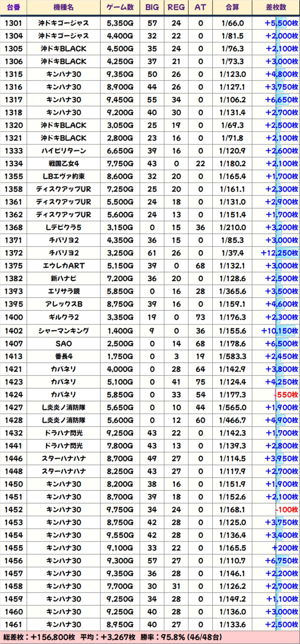Select the SAO machine name cell
This screenshot has width=300, height=644.
(x=63, y=344)
